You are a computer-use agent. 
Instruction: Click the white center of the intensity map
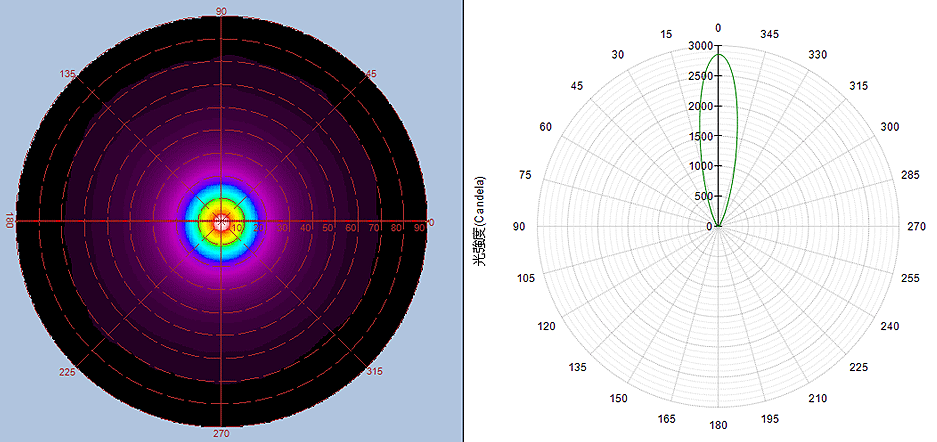point(219,221)
